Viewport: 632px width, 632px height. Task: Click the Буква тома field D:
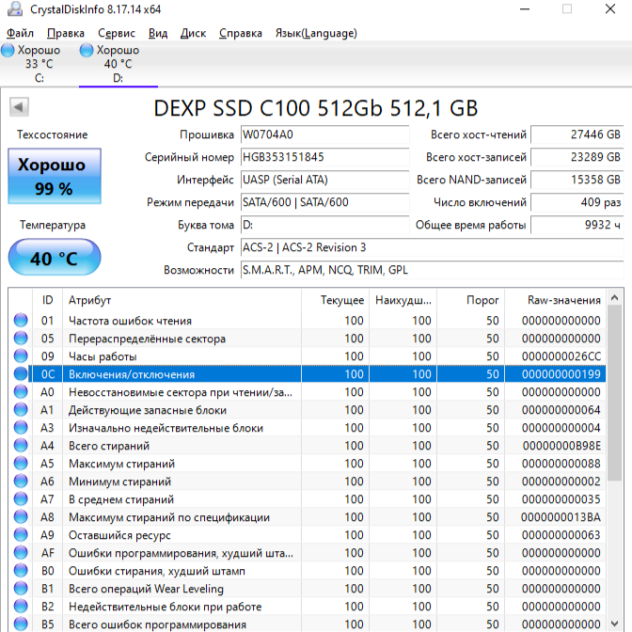[325, 225]
